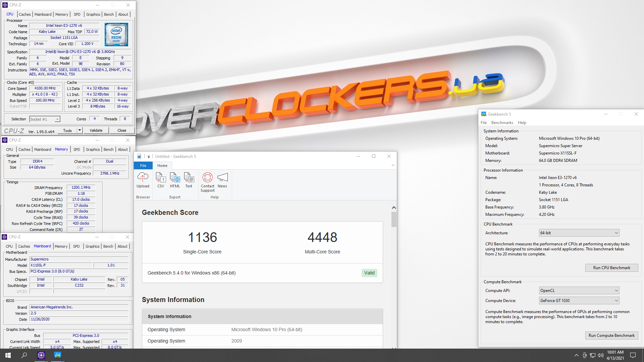Click Run CPU Benchmark
This screenshot has height=362, width=644.
tap(611, 268)
